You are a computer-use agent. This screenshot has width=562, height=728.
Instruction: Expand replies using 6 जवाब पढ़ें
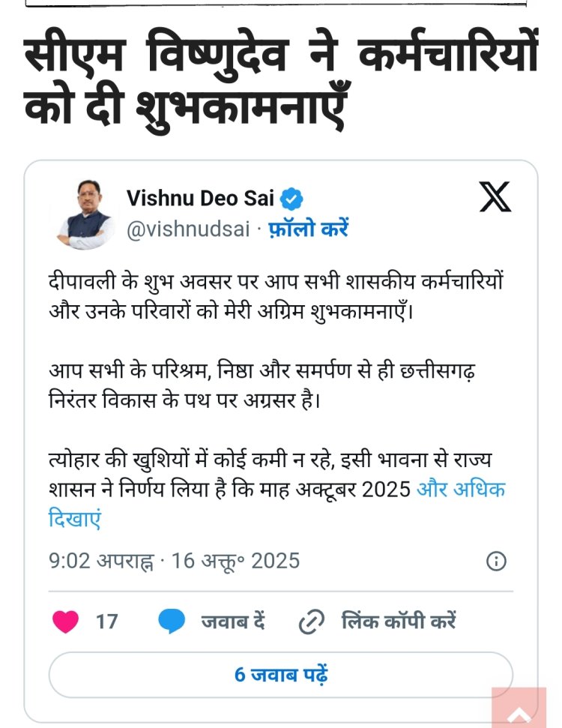(x=281, y=675)
